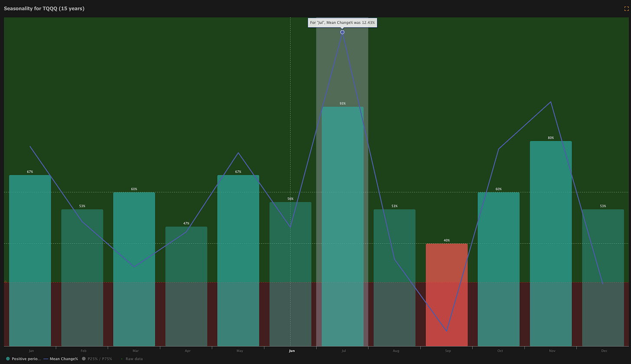Select the Dec bar in the chart
Image resolution: width=631 pixels, height=364 pixels.
coord(603,278)
